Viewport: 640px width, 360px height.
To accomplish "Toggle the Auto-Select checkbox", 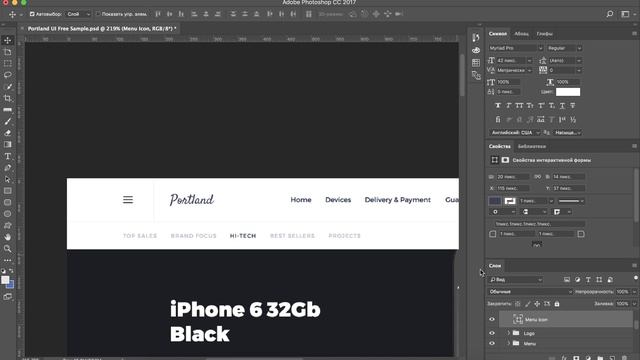I will [x=32, y=14].
